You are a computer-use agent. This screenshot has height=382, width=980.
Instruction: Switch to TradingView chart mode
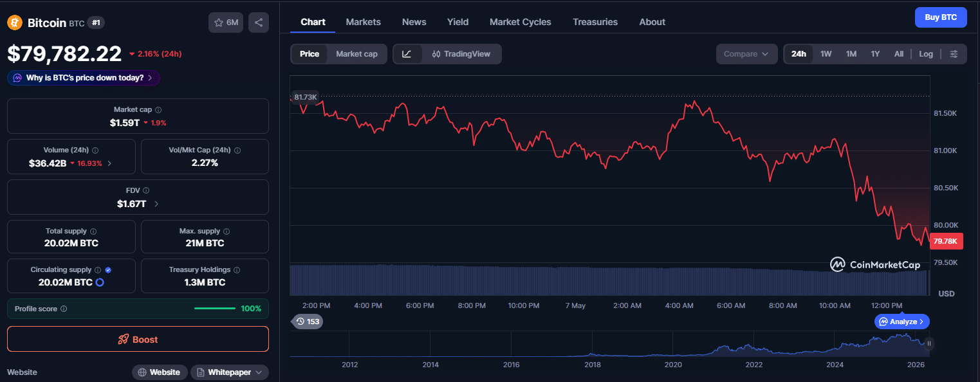click(461, 54)
